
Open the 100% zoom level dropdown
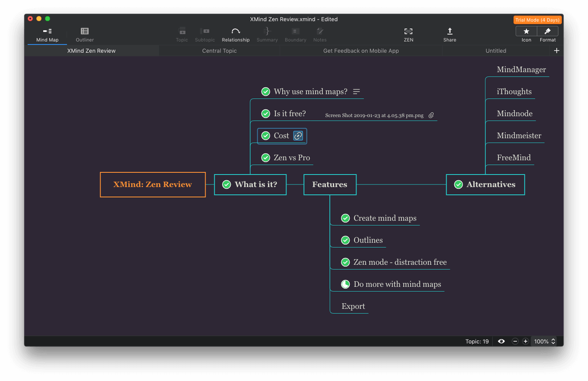pos(545,341)
